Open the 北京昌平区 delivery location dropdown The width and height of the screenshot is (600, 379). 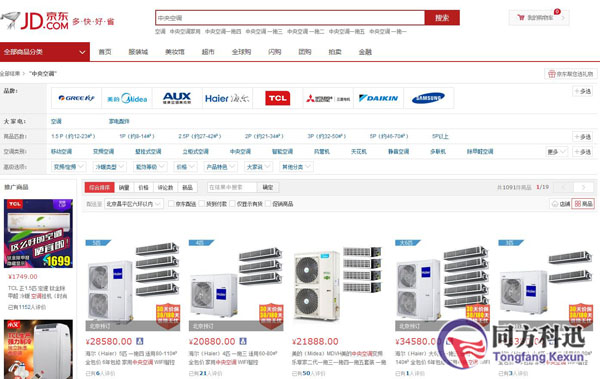pos(134,204)
